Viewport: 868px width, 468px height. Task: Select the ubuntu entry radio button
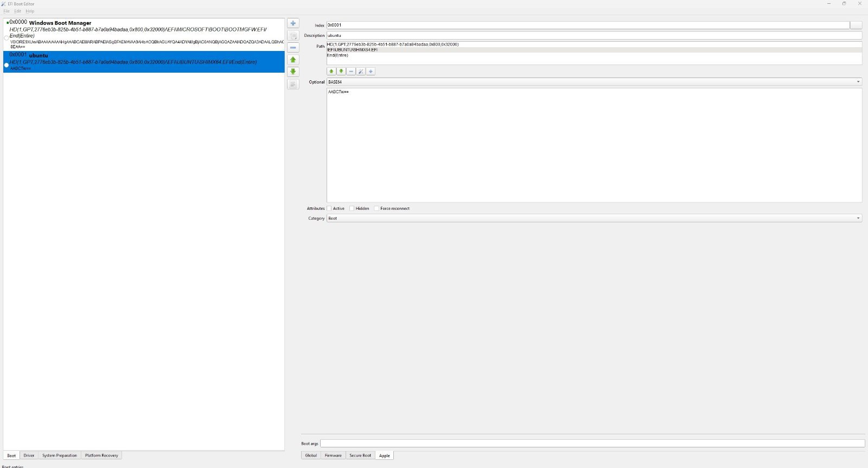tap(7, 65)
